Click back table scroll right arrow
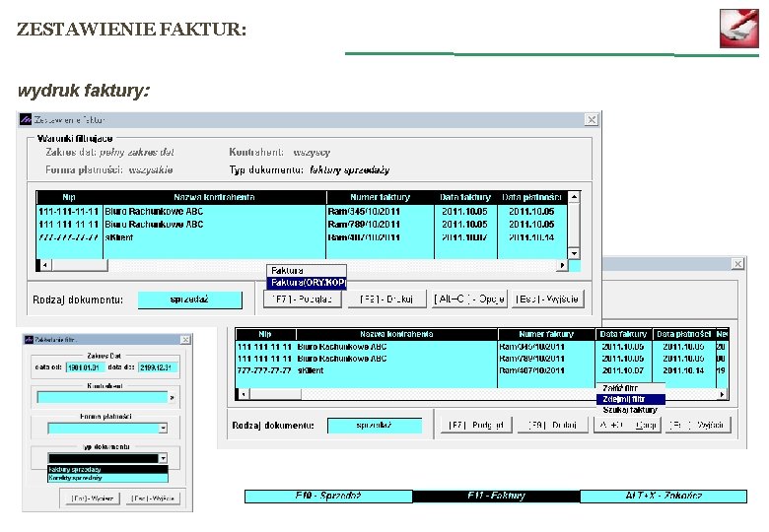769x532 pixels. click(722, 393)
